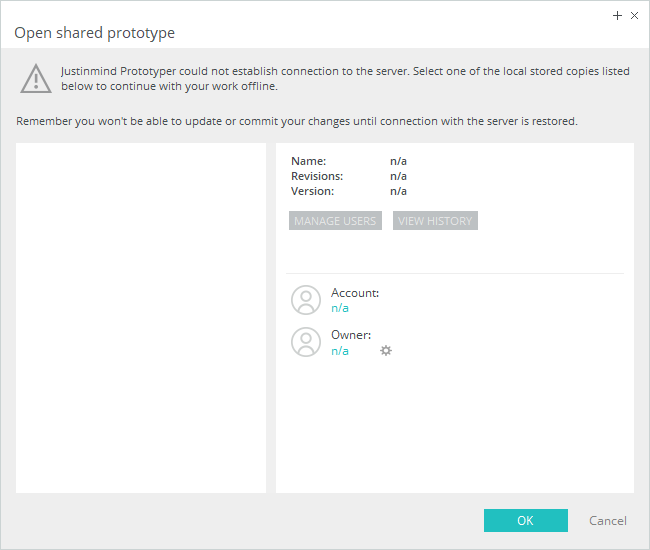Click the Name field value
Viewport: 650px width, 550px height.
[x=398, y=161]
